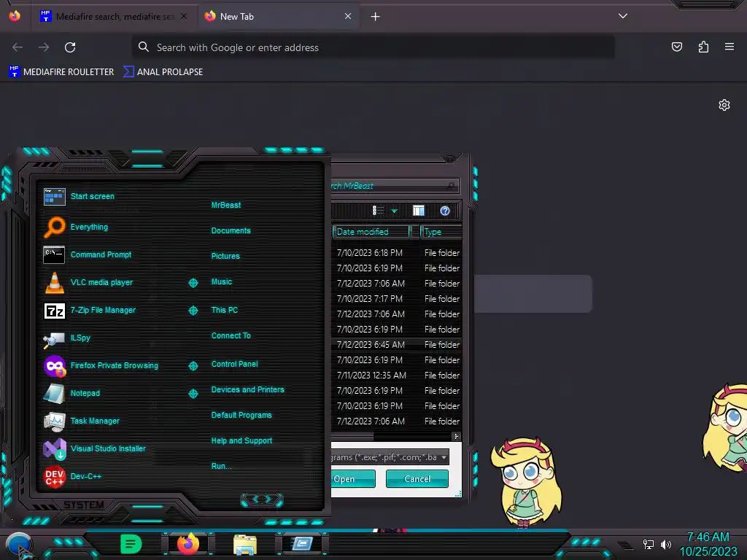Launch VLC media player
This screenshot has width=747, height=560.
(x=88, y=282)
